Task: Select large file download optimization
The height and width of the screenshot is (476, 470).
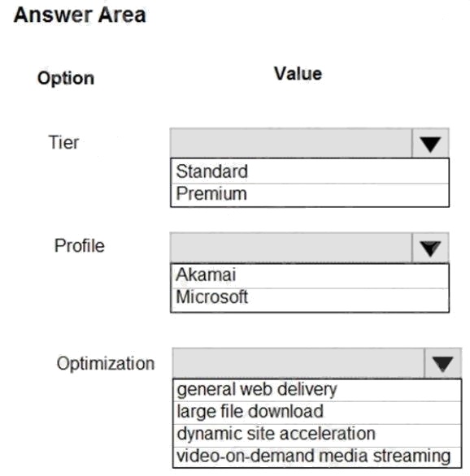Action: tap(317, 413)
